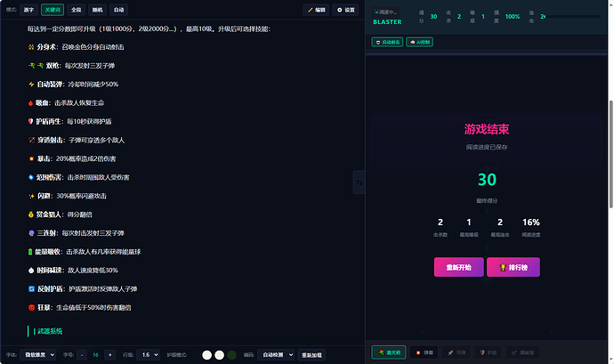Viewport: 614px width, 364px height.
Task: Toggle the AI控制 button
Action: [x=419, y=42]
